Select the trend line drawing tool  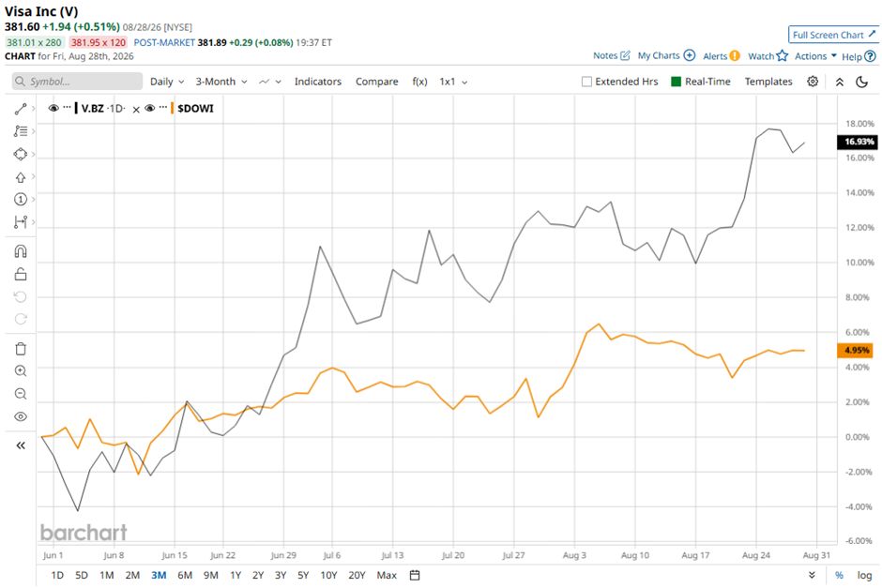[x=21, y=109]
